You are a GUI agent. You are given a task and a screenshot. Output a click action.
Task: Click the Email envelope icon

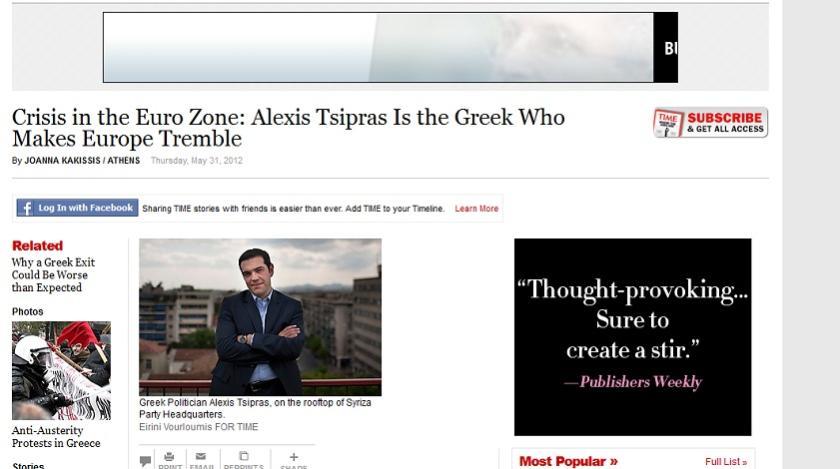tap(202, 458)
